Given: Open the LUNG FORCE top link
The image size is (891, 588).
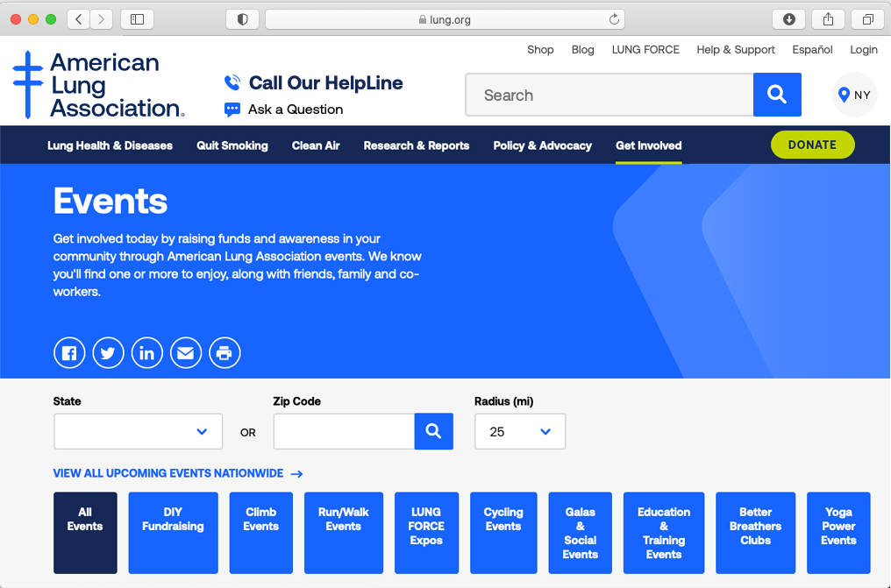Looking at the screenshot, I should pyautogui.click(x=645, y=50).
